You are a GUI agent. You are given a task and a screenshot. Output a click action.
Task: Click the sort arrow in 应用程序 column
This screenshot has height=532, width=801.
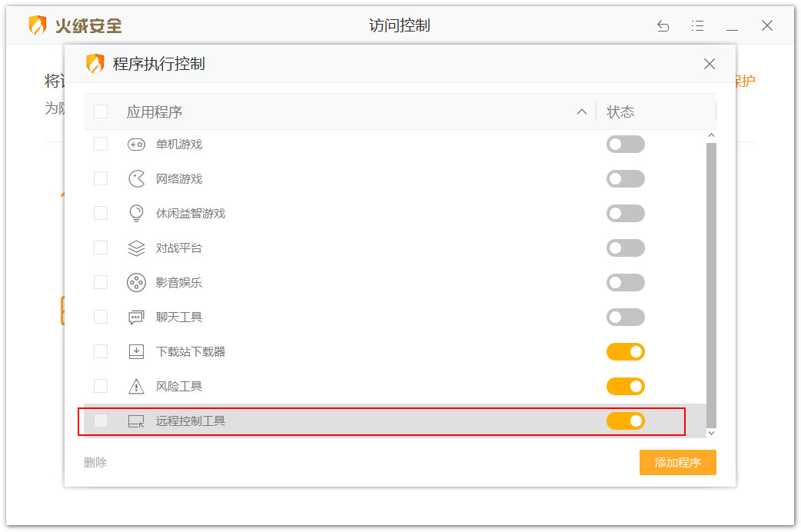[582, 112]
